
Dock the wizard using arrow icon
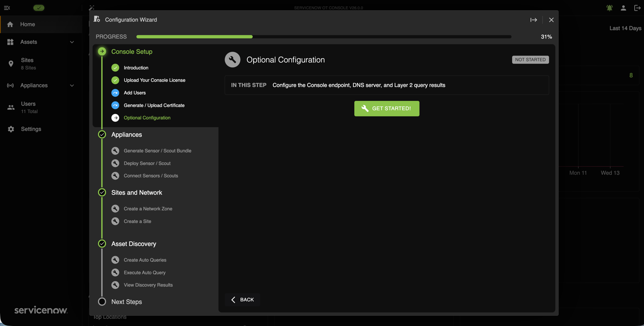pos(534,20)
